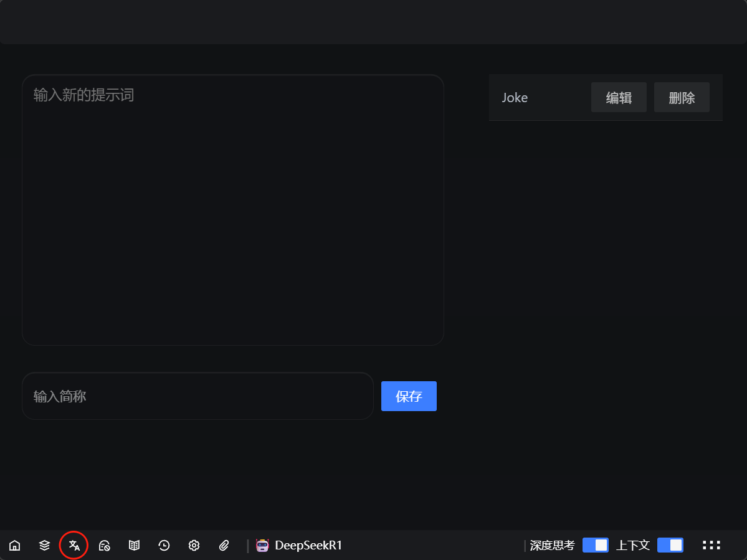The image size is (747, 560).
Task: Click the translate language icon
Action: pyautogui.click(x=74, y=546)
